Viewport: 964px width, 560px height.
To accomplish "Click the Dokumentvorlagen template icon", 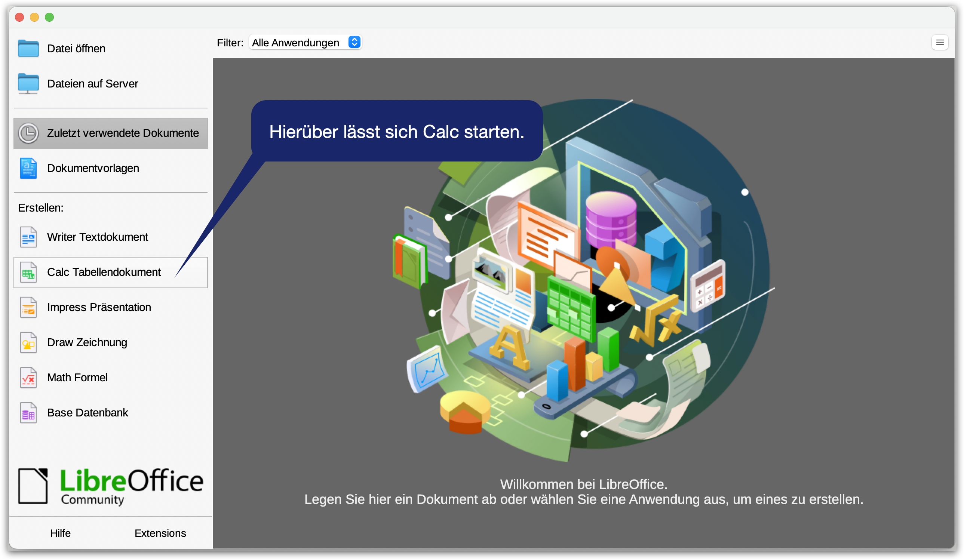I will tap(28, 168).
